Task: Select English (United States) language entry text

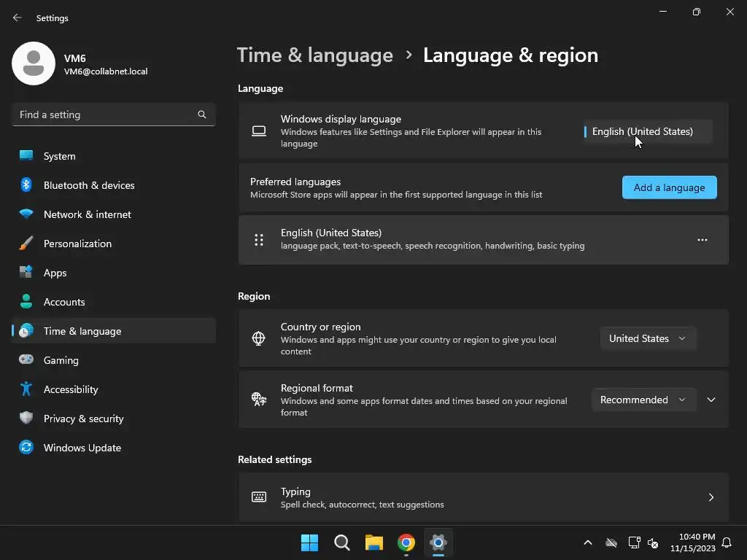Action: point(331,233)
